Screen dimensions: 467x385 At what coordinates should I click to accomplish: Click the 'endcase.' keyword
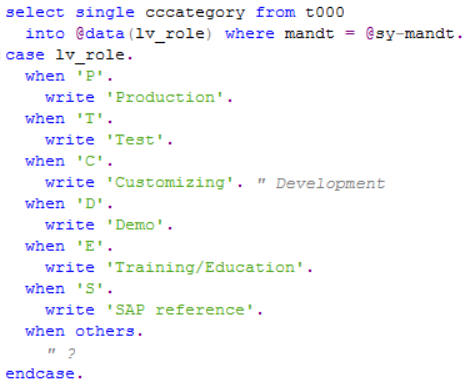tap(44, 374)
